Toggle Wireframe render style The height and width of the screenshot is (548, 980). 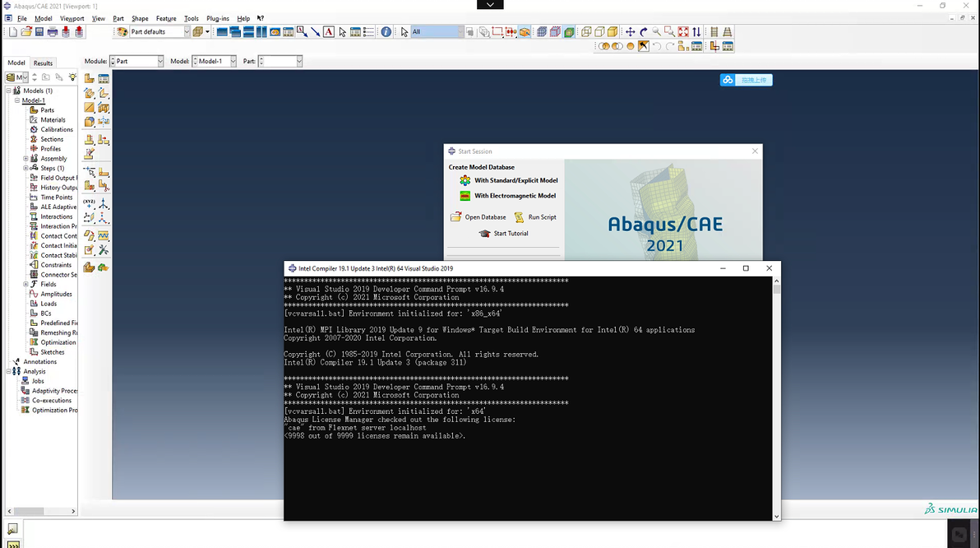click(x=586, y=32)
